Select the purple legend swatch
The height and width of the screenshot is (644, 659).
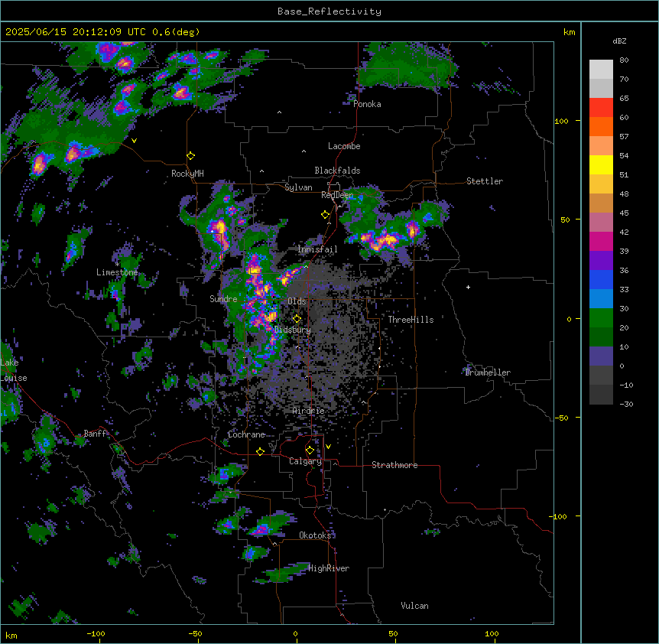click(x=601, y=260)
